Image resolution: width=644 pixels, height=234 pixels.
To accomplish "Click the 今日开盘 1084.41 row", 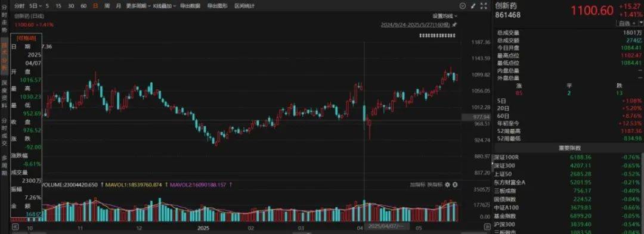I will tap(569, 48).
